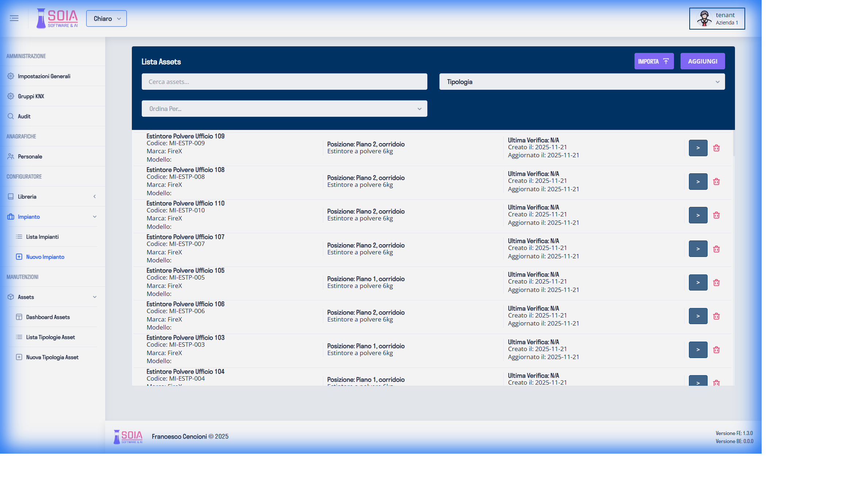The width and height of the screenshot is (846, 504).
Task: Open details arrow for Estintore Polvere Ufficio 108
Action: 698,181
